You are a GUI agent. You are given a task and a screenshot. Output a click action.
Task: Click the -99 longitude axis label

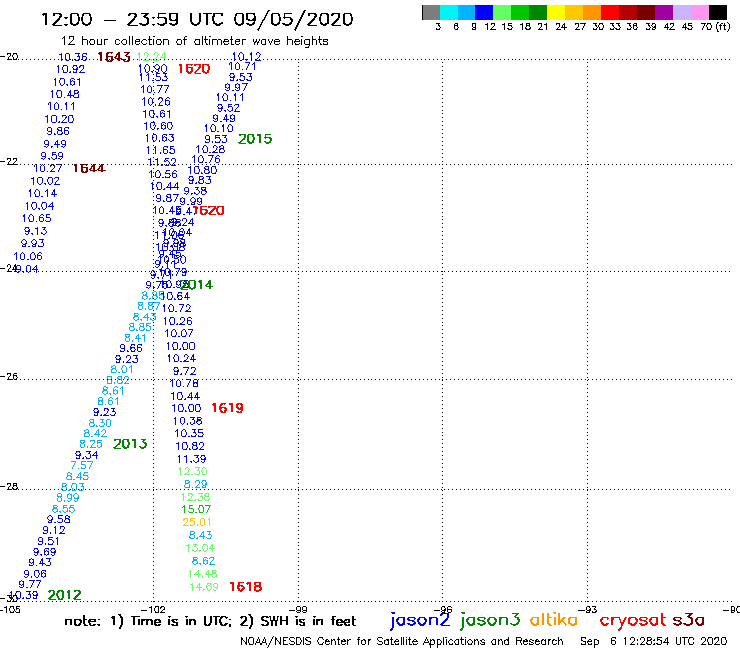pyautogui.click(x=298, y=610)
